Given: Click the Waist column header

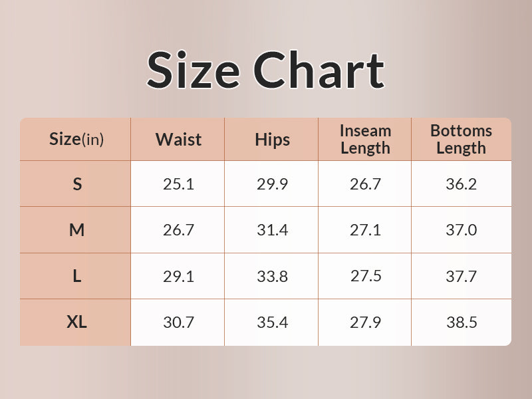Looking at the screenshot, I should tap(178, 140).
